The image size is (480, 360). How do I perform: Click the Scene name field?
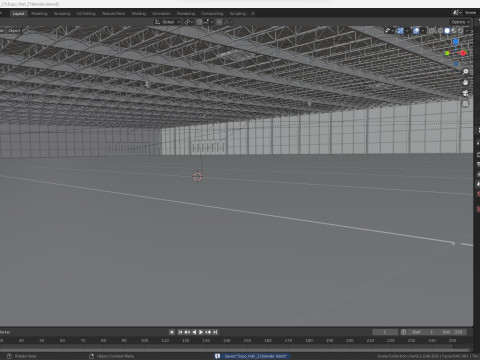click(x=470, y=13)
